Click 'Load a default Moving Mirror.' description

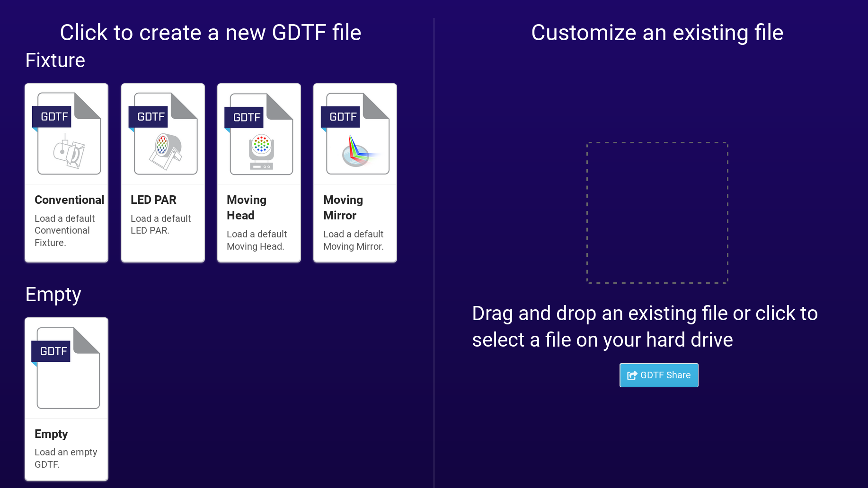[353, 240]
